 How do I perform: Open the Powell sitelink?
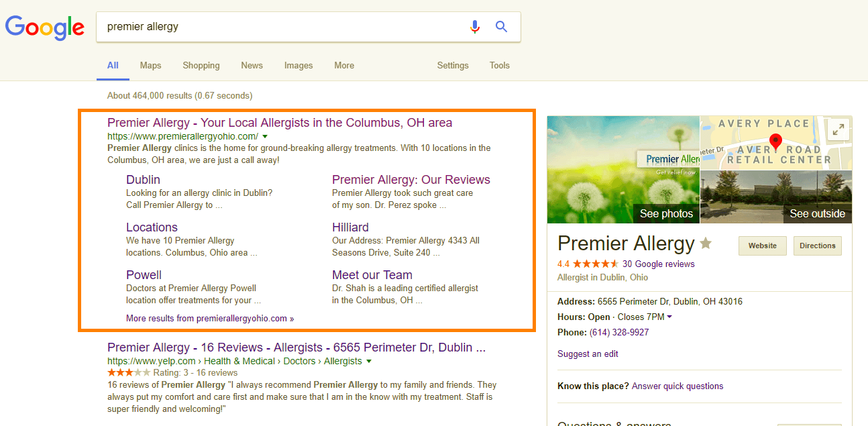click(x=144, y=275)
